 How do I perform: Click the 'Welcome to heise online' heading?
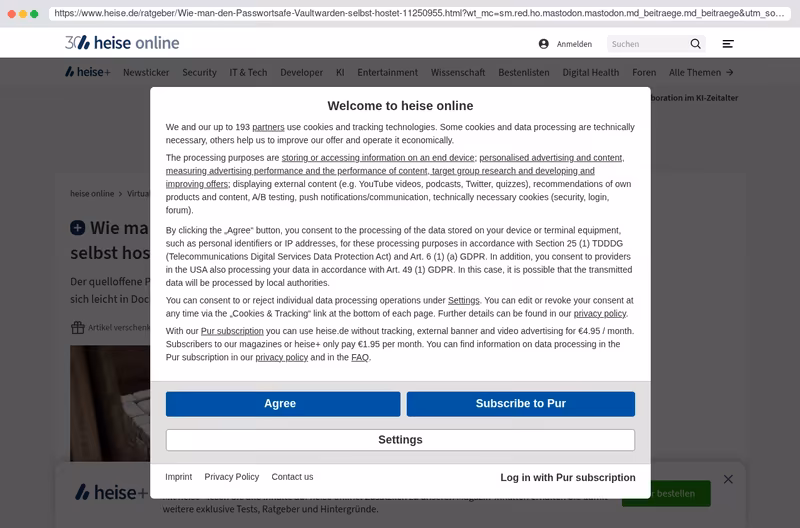click(401, 106)
